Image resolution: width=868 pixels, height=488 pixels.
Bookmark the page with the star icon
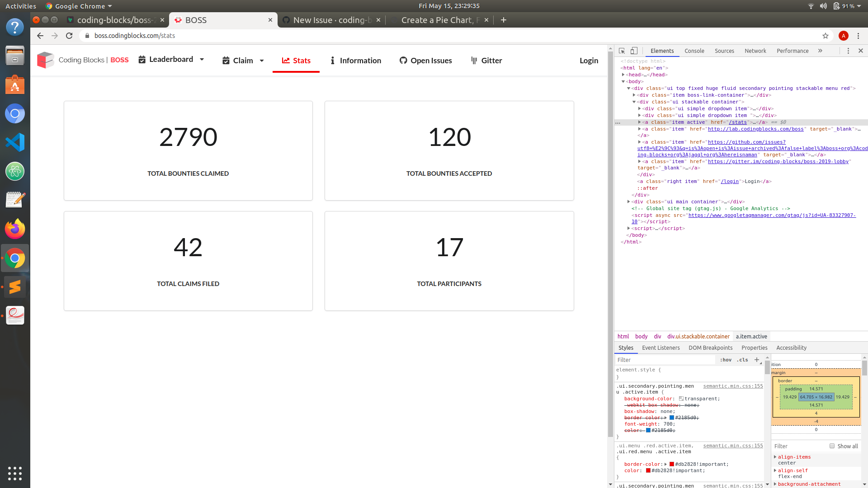coord(825,36)
